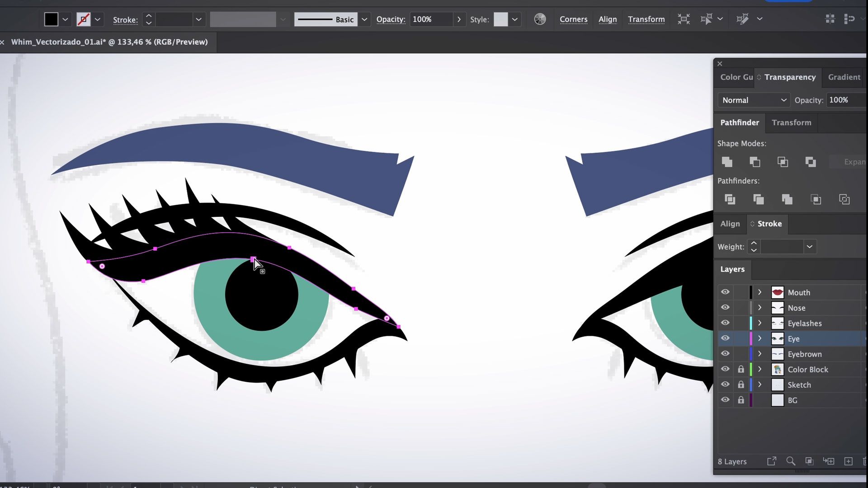
Task: Click the black fill color swatch
Action: (x=51, y=19)
